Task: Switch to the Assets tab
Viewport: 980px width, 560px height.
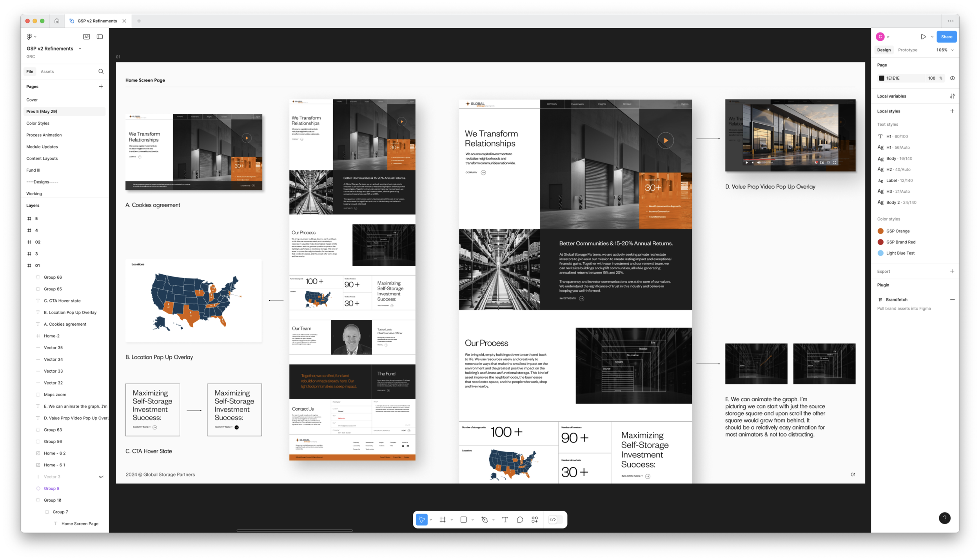Action: [x=47, y=71]
